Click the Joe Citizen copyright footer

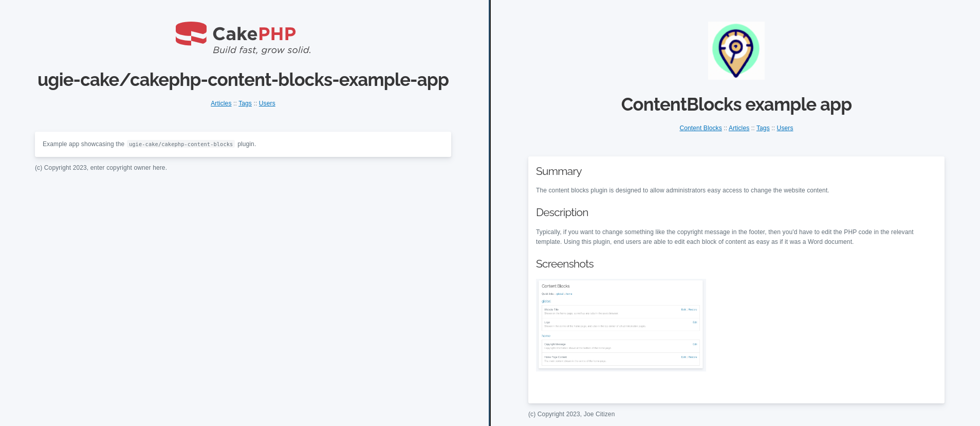[571, 414]
